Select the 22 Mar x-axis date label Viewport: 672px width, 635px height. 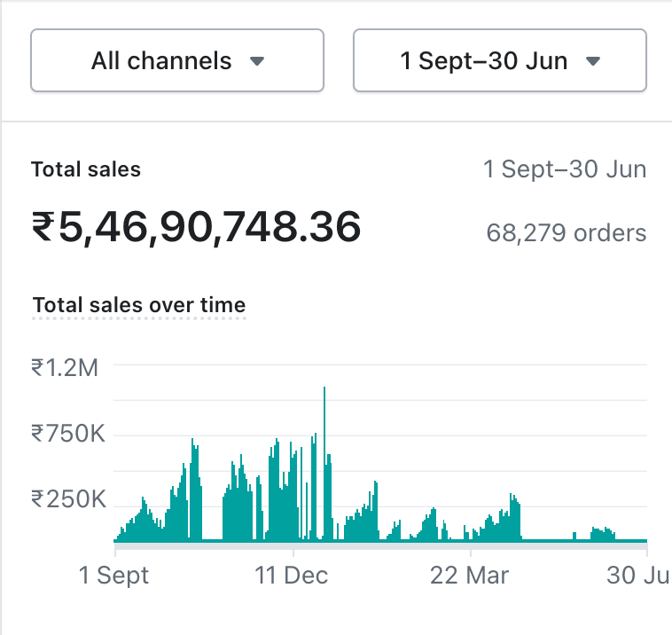tap(469, 575)
